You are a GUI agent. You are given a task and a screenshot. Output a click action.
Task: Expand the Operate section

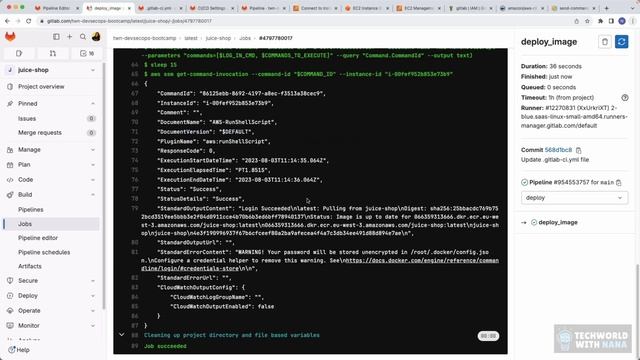[93, 311]
